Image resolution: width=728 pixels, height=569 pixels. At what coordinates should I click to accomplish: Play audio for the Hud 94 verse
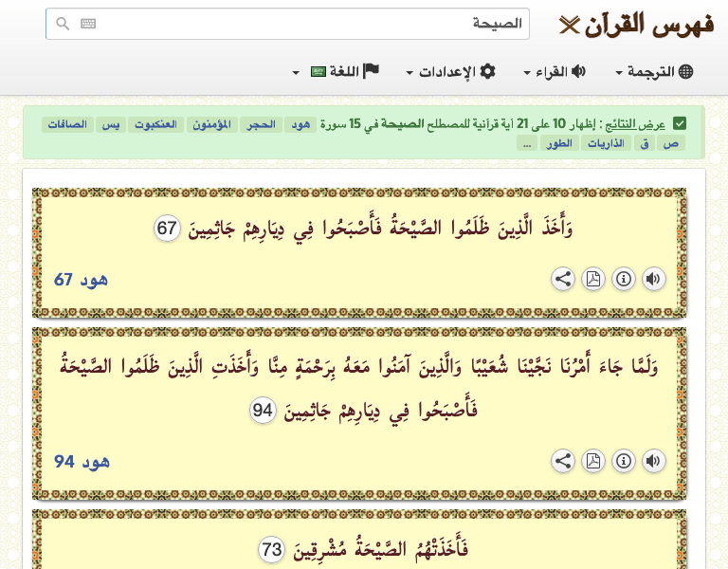[653, 461]
